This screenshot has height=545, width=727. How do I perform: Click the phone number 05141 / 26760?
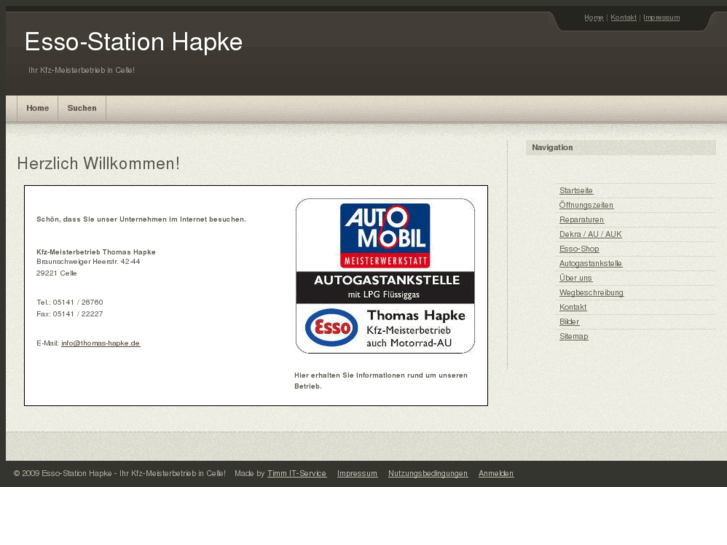coord(78,302)
